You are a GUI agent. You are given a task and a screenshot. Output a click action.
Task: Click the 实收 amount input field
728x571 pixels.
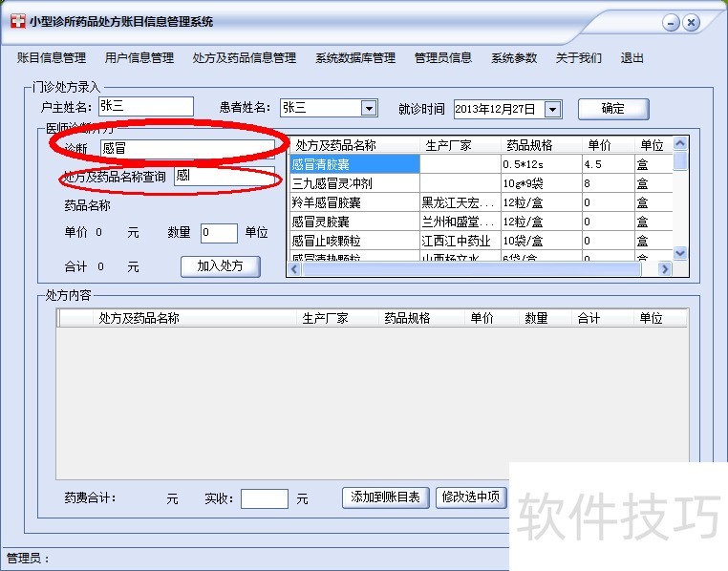[x=264, y=498]
